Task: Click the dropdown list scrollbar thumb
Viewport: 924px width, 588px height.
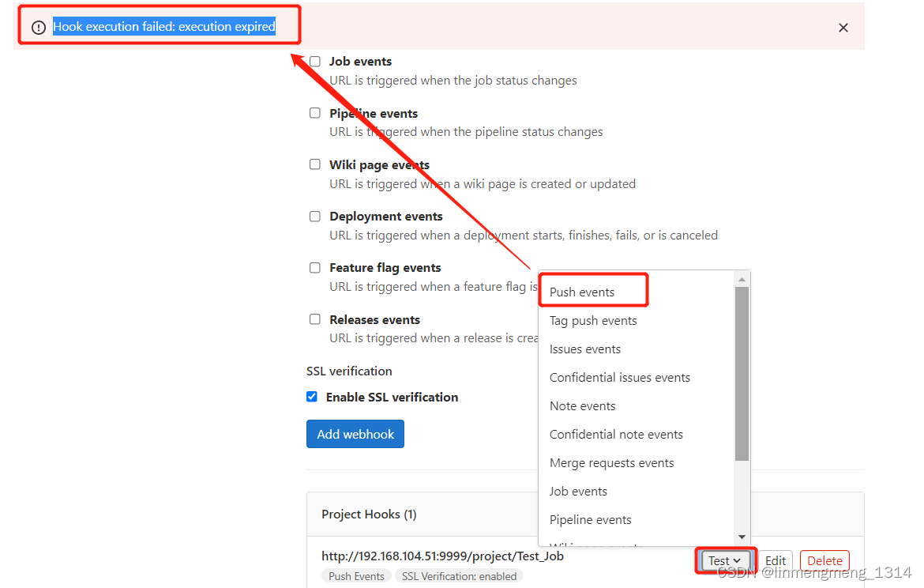Action: (742, 374)
